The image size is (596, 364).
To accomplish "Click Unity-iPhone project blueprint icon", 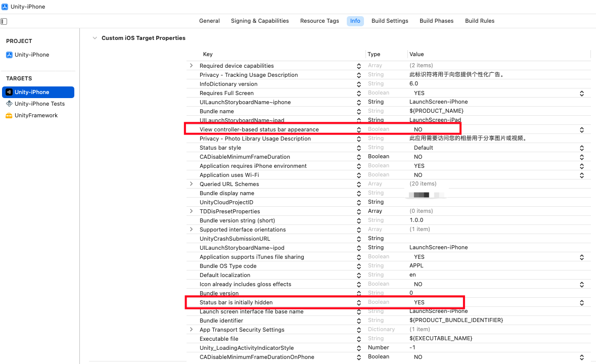I will 9,55.
